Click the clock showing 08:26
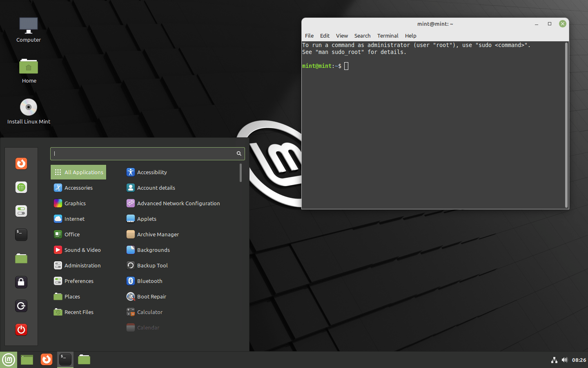This screenshot has height=368, width=588. click(x=579, y=360)
